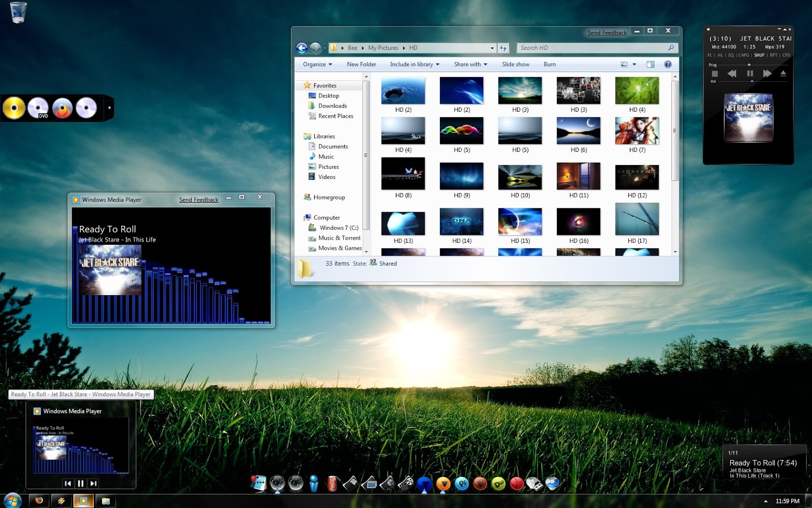812x508 pixels.
Task: Launch Dreamweaver from the dock
Action: coord(498,483)
